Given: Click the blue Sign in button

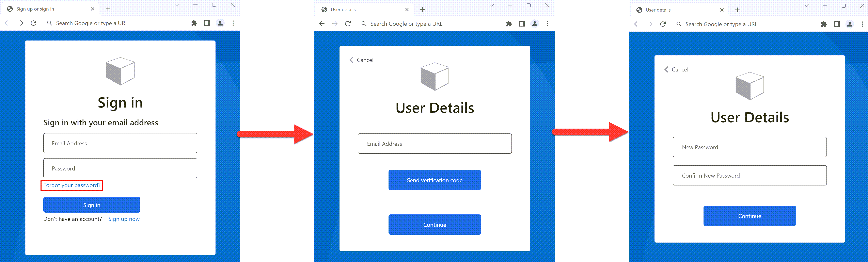Looking at the screenshot, I should [92, 205].
